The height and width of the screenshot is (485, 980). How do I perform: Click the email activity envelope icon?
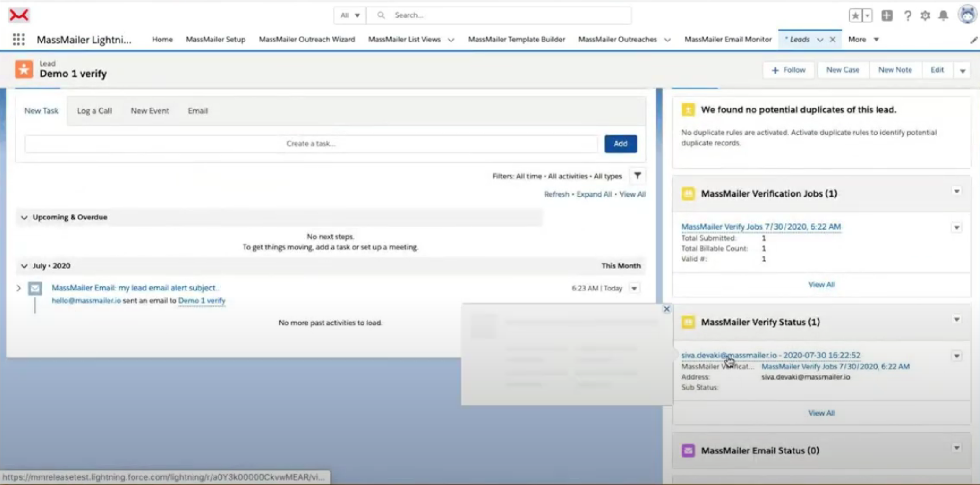[35, 288]
